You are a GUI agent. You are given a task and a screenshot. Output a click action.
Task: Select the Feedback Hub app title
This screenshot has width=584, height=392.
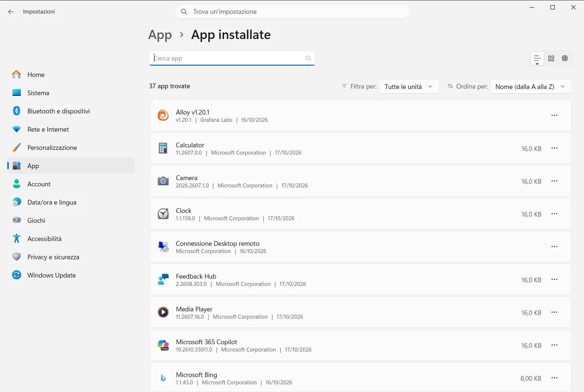pyautogui.click(x=196, y=276)
